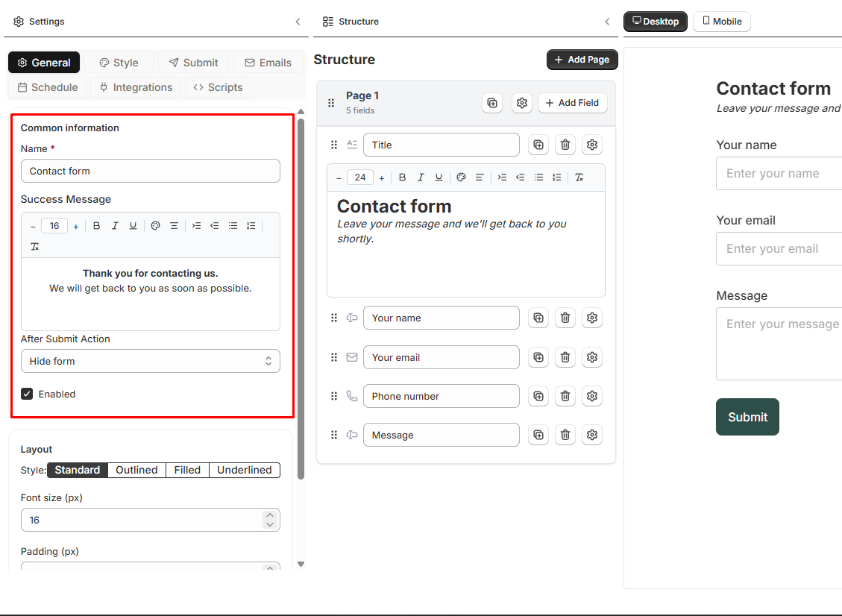The height and width of the screenshot is (616, 842).
Task: Open settings for Message field
Action: coord(592,435)
